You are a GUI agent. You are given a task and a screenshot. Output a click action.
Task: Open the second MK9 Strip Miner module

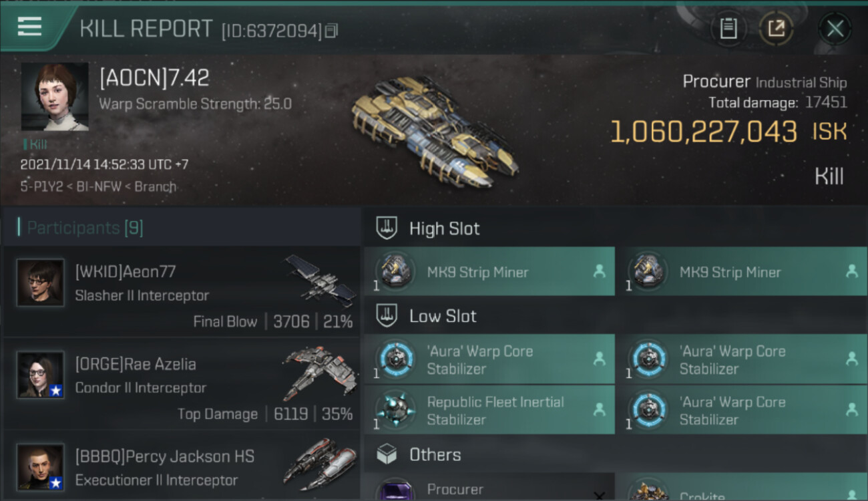741,271
